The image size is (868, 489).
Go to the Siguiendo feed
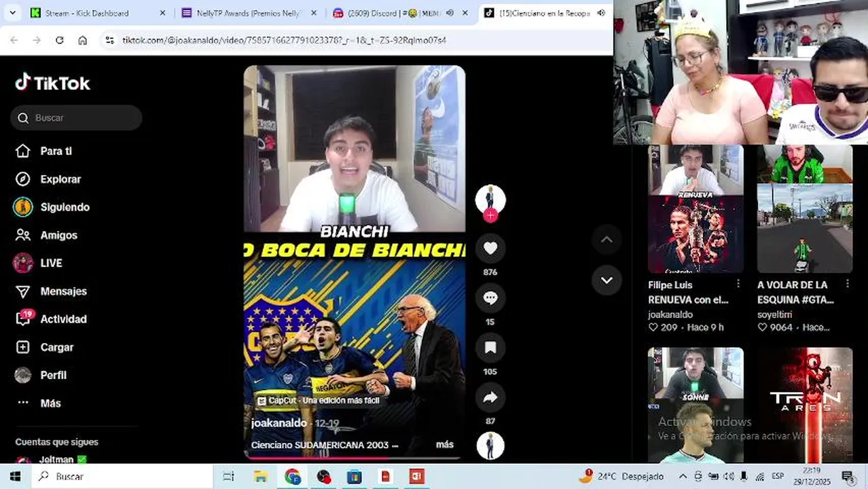[52, 207]
